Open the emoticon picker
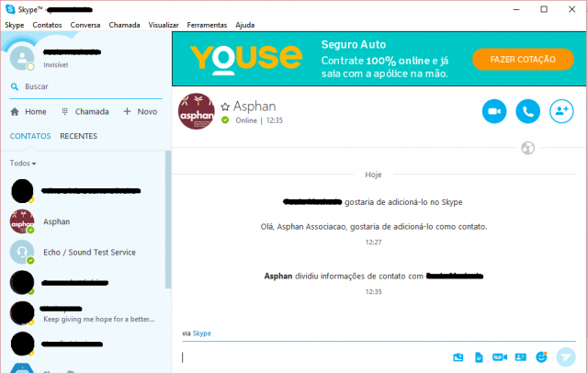Viewport: 588px width, 373px height. (541, 356)
